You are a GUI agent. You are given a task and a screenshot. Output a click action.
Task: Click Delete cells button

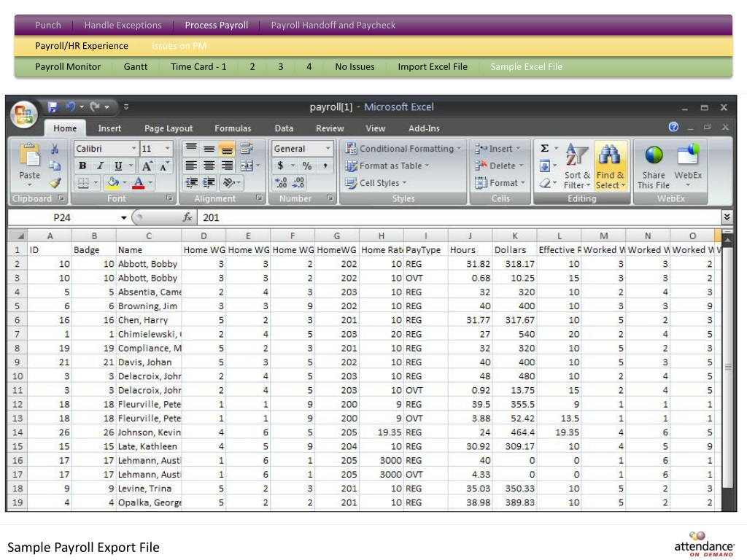[499, 166]
